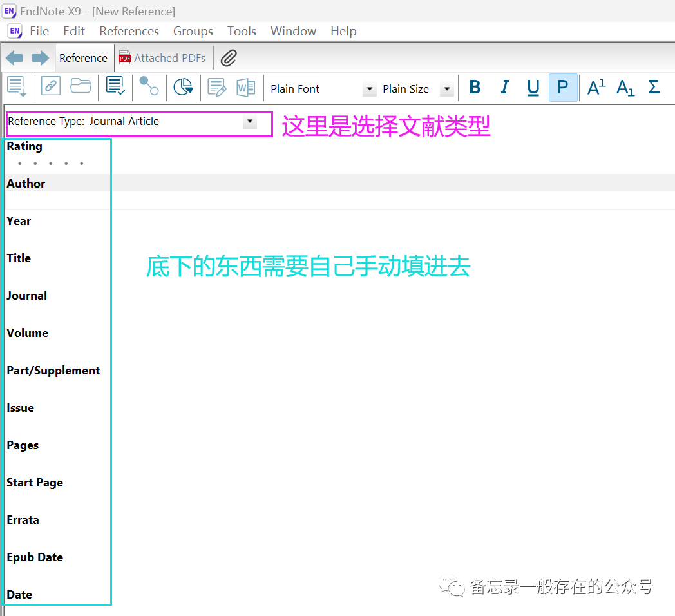Switch to the Attached PDFs tab
The width and height of the screenshot is (675, 616).
[x=163, y=58]
